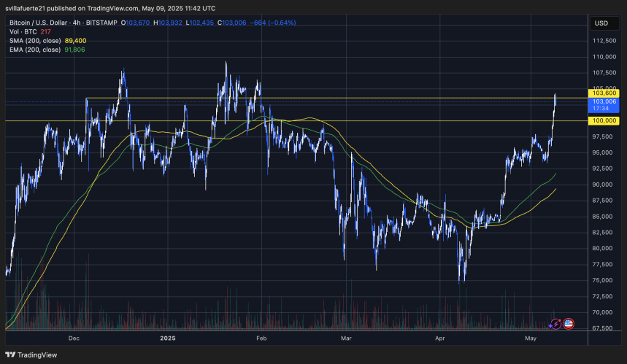
Task: Click the purple lightning event icon
Action: pos(555,322)
